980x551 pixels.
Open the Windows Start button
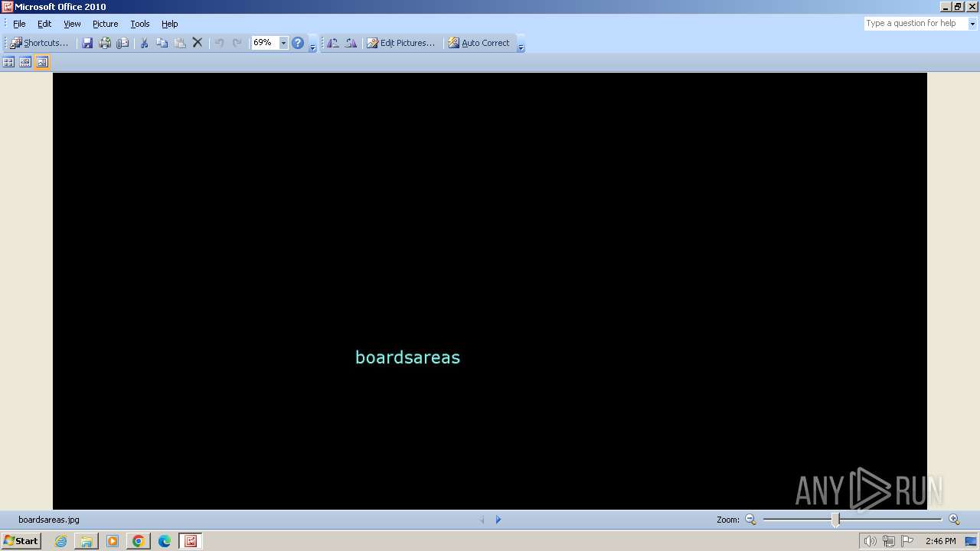pos(21,541)
